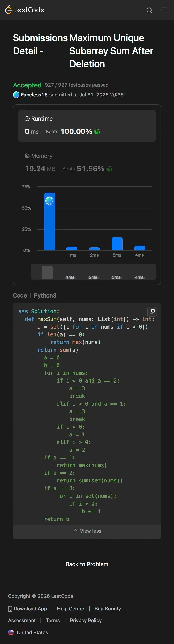Open the search magnifier icon
Screen dimensions: 174x644
149,10
